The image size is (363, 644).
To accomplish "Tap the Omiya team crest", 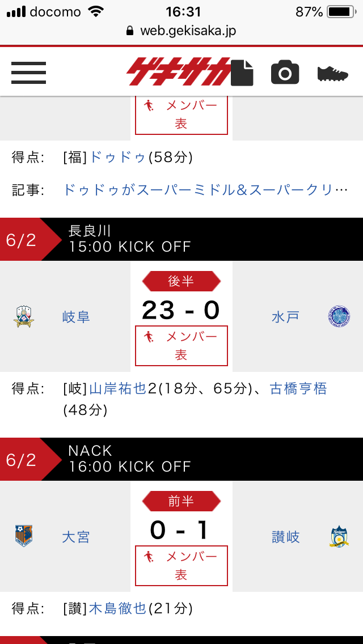I will coord(23,536).
